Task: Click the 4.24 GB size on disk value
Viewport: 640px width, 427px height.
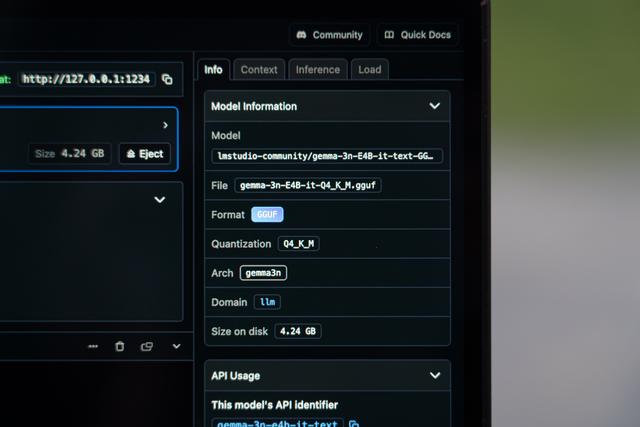Action: coord(298,331)
